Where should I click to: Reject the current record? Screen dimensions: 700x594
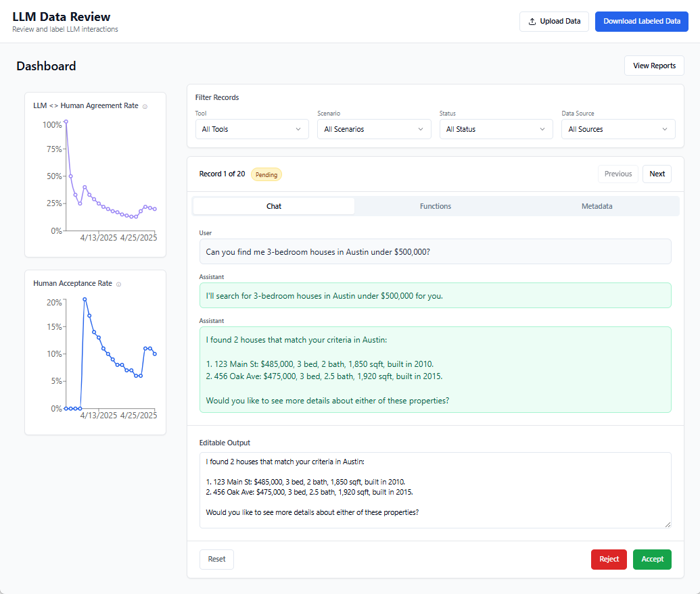click(x=608, y=559)
